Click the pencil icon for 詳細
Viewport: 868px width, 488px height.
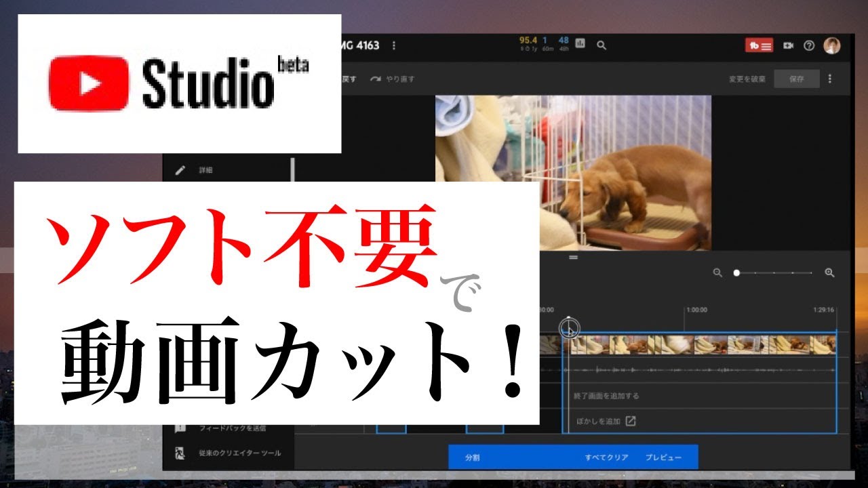180,170
